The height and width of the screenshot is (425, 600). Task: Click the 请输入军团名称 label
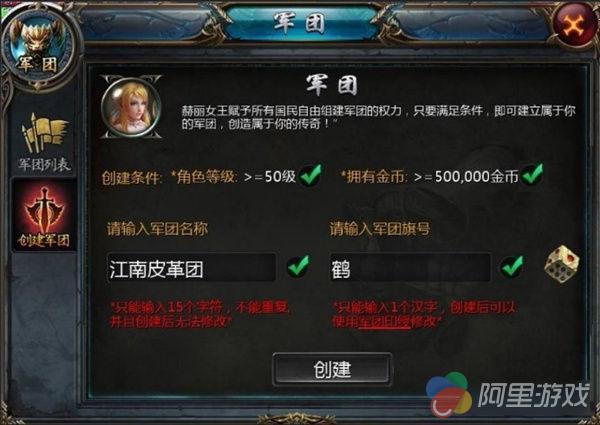(157, 229)
